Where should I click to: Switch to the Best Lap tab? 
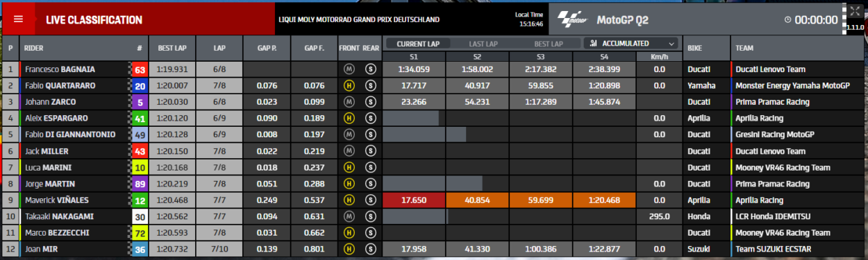click(549, 43)
